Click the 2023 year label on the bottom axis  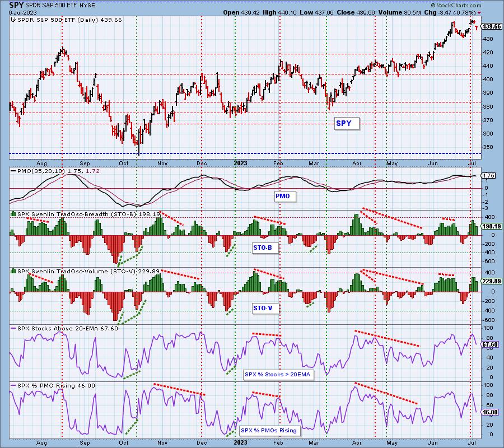[x=240, y=442]
